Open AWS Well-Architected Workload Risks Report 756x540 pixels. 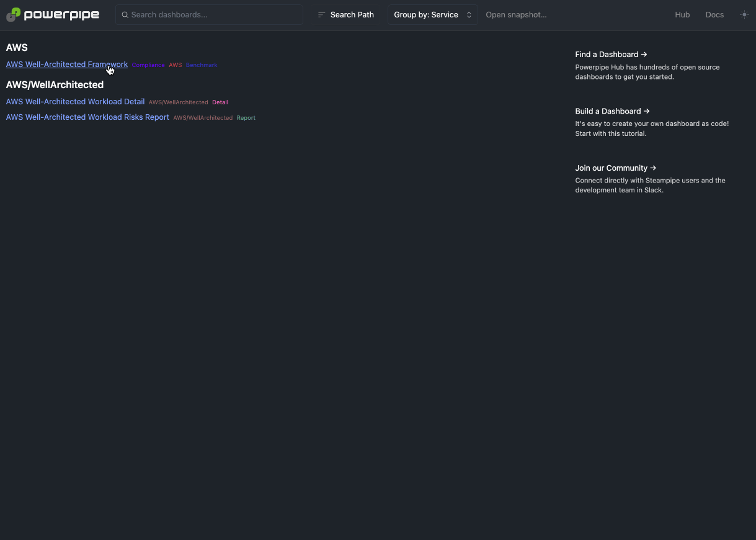pyautogui.click(x=87, y=117)
